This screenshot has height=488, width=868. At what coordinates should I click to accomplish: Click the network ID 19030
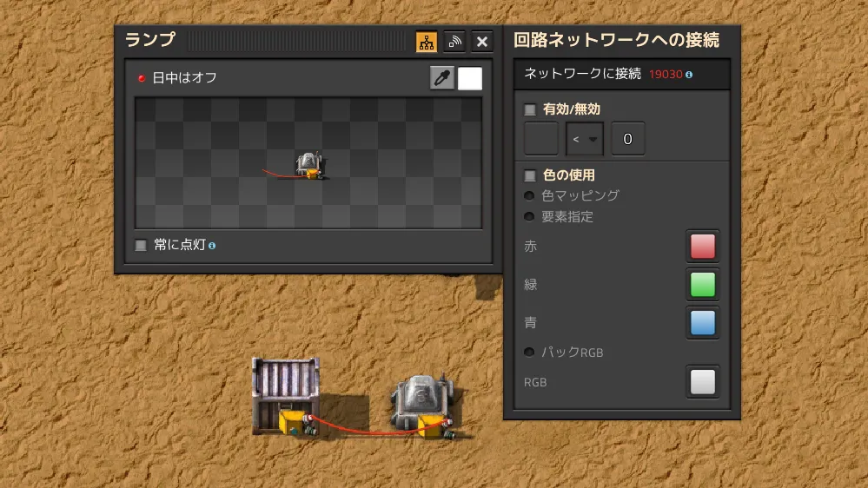666,74
